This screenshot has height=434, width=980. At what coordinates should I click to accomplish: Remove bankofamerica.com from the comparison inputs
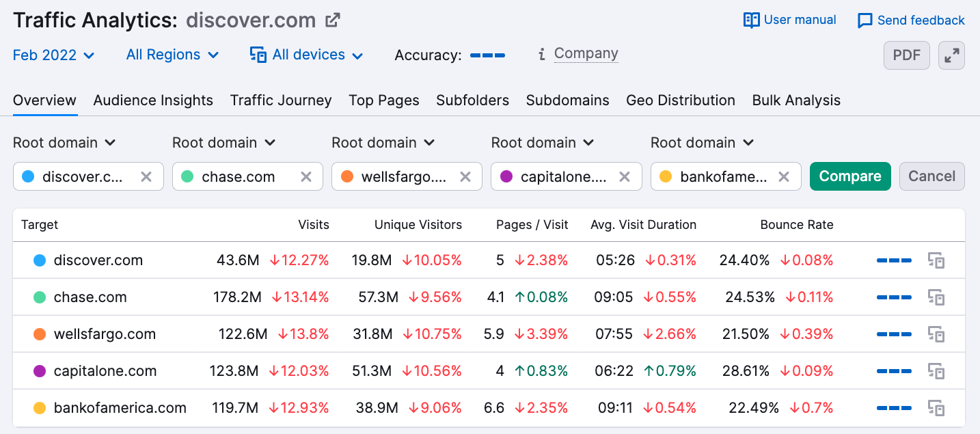click(x=784, y=176)
